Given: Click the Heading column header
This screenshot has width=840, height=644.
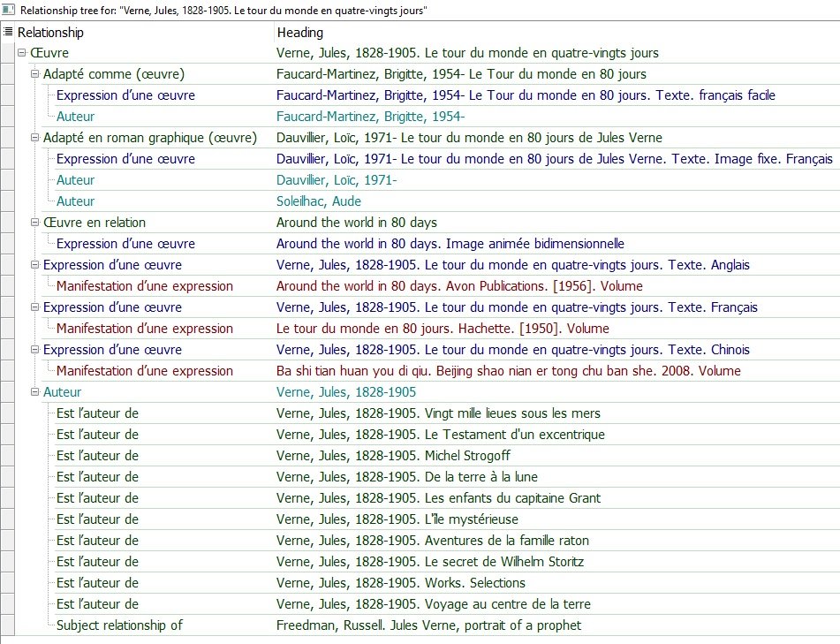Looking at the screenshot, I should tap(300, 33).
